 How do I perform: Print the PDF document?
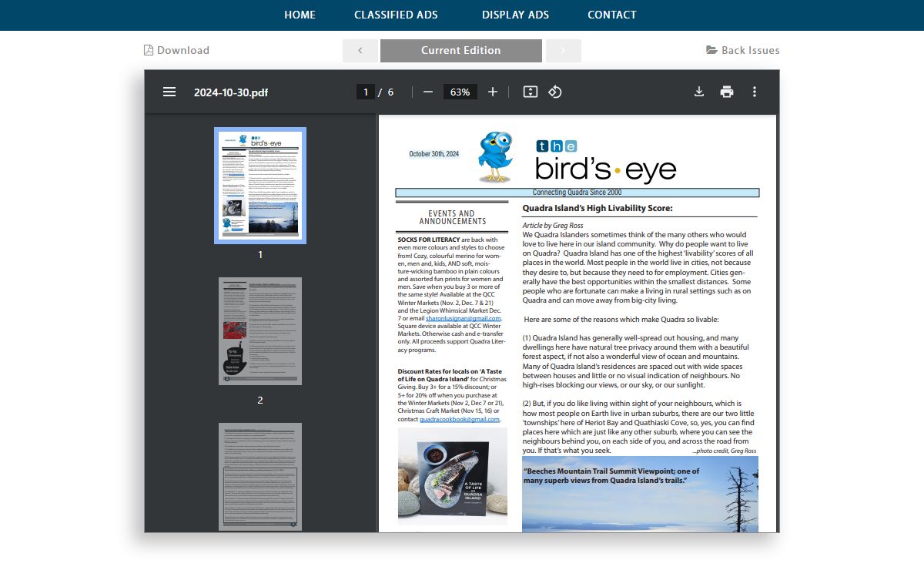[x=727, y=92]
